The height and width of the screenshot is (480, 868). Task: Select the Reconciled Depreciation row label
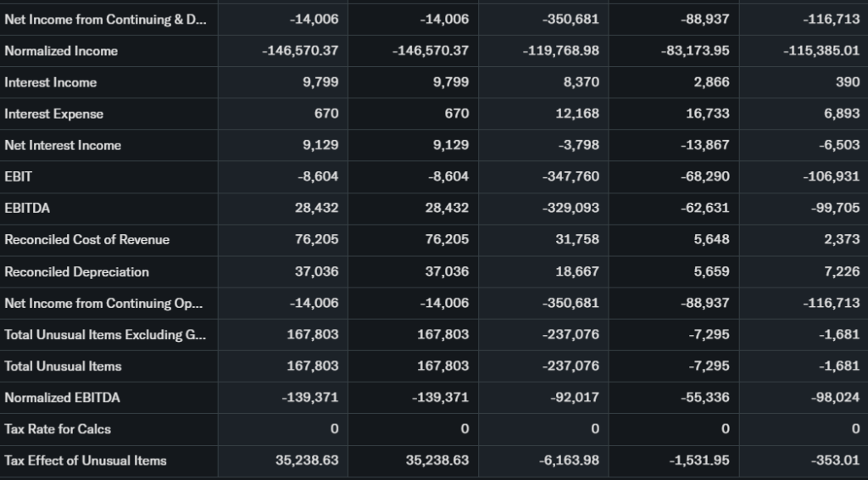coord(77,271)
